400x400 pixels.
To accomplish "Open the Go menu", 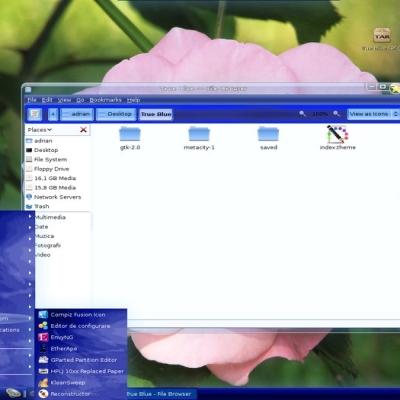I will (x=80, y=100).
